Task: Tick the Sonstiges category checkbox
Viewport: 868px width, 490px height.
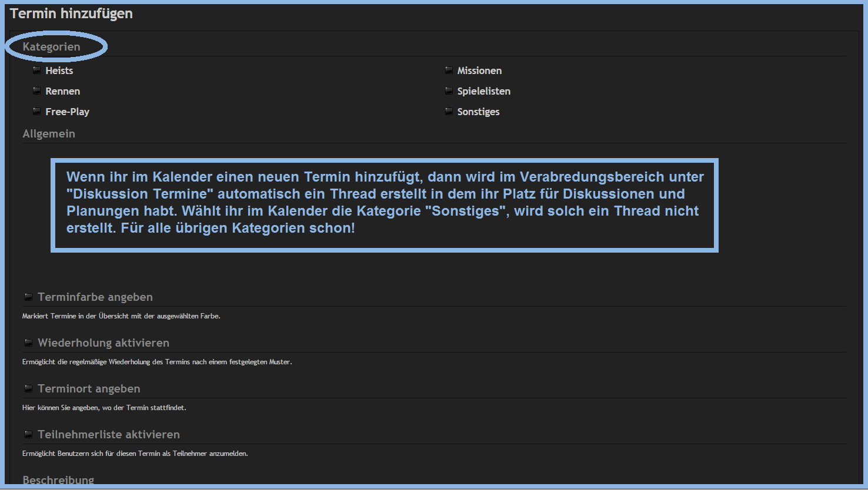Action: click(x=449, y=112)
